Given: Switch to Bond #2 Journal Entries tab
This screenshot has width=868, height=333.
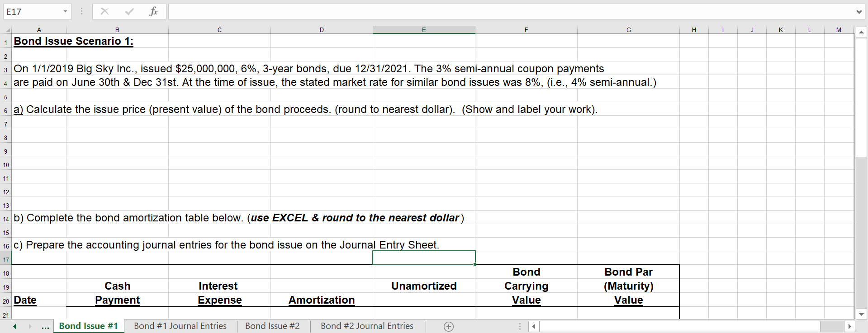Looking at the screenshot, I should (367, 326).
